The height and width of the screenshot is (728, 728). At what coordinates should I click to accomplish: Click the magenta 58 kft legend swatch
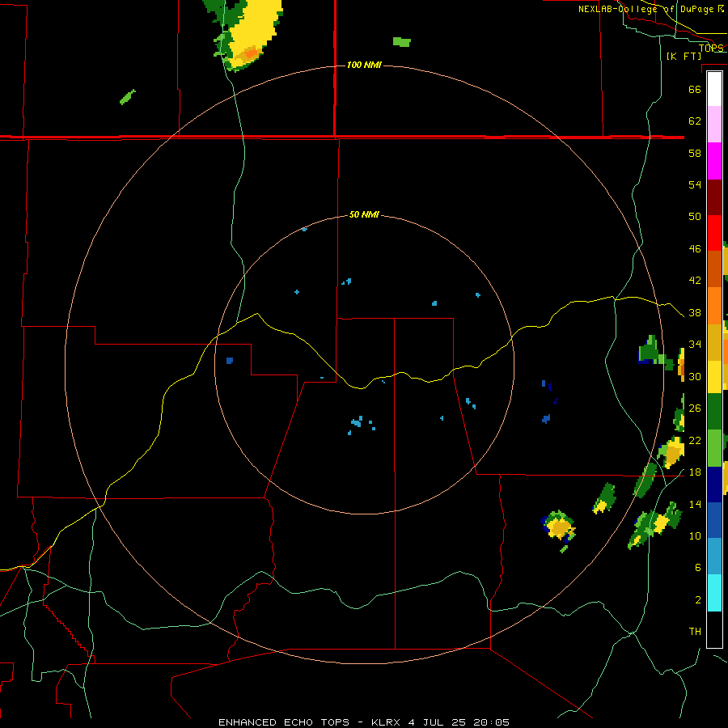714,161
